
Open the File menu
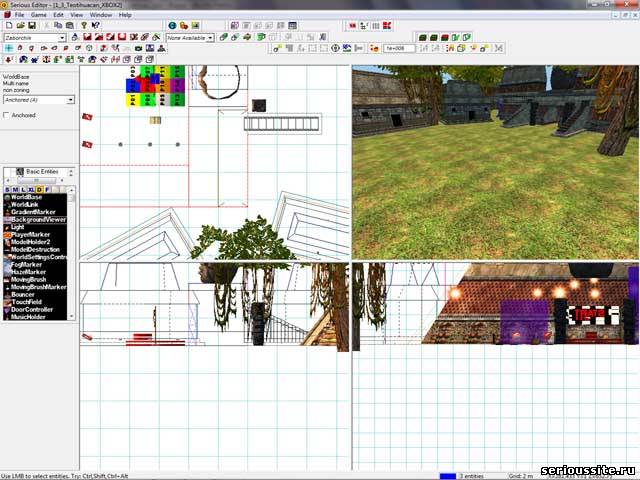[19, 15]
